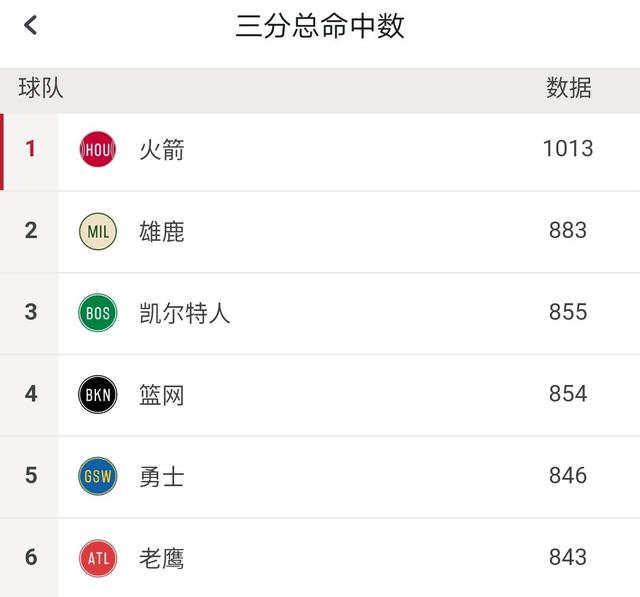The width and height of the screenshot is (640, 597).
Task: Open the GSW Warriors team badge
Action: click(x=98, y=476)
